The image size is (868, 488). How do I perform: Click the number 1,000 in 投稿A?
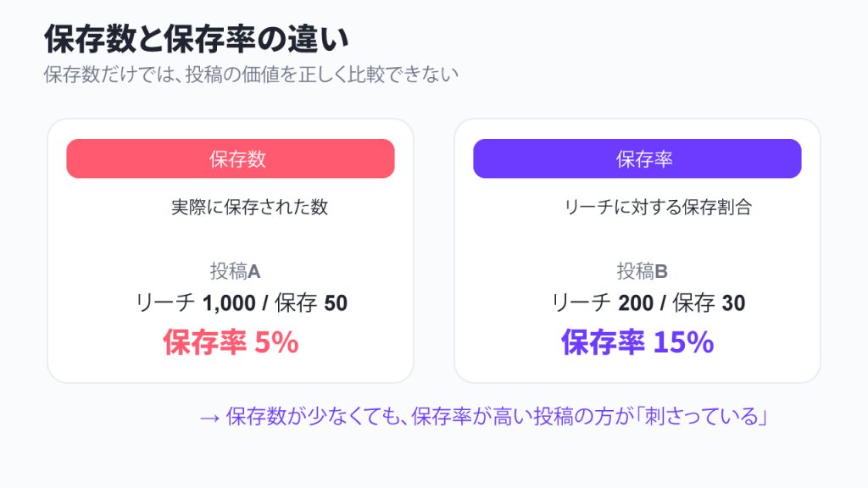point(229,304)
